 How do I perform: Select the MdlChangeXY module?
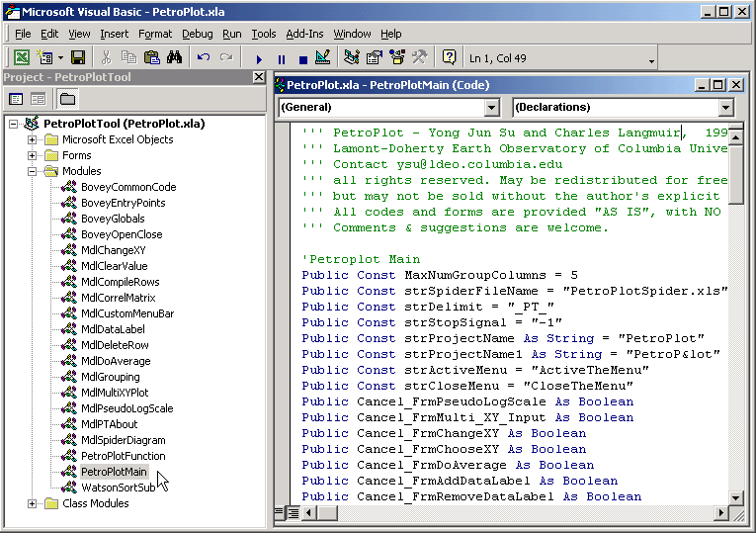[114, 250]
